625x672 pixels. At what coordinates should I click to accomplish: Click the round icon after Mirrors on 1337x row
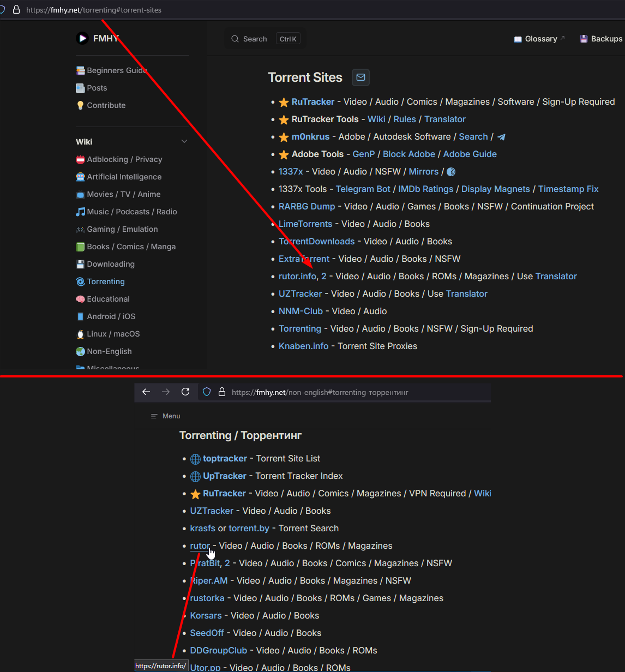tap(451, 172)
